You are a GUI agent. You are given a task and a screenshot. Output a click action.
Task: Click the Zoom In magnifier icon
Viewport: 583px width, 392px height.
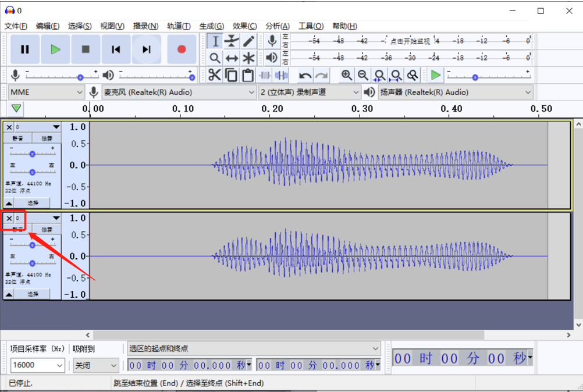347,75
